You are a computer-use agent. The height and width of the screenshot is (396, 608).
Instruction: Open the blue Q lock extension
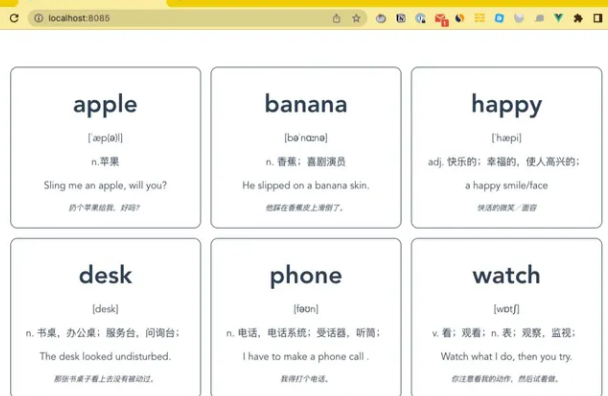tap(420, 18)
